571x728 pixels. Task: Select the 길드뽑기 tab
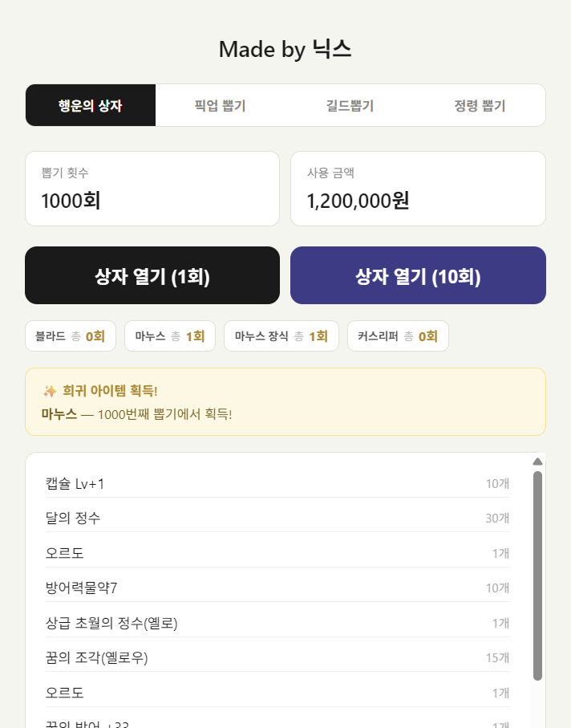click(x=350, y=106)
